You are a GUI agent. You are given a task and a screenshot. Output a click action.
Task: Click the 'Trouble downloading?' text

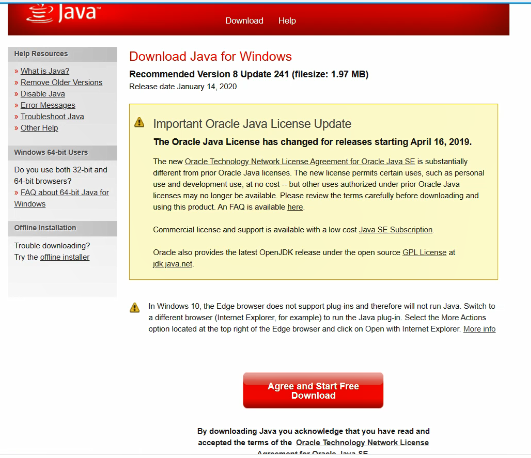pyautogui.click(x=52, y=246)
